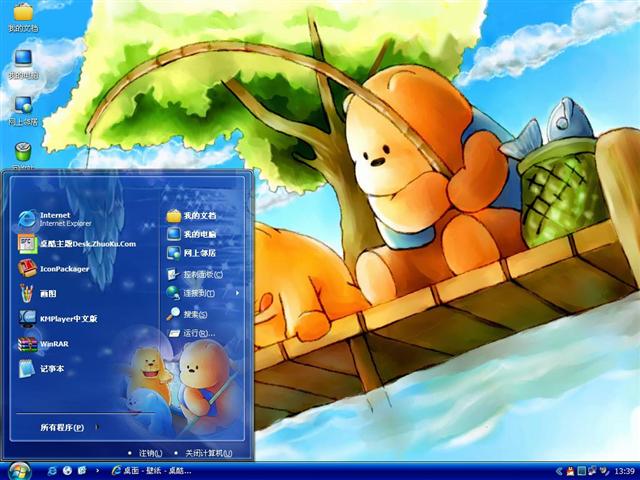
Task: Open 桌酷主题 Desk.ZhuoKu.Com entry
Action: [77, 244]
